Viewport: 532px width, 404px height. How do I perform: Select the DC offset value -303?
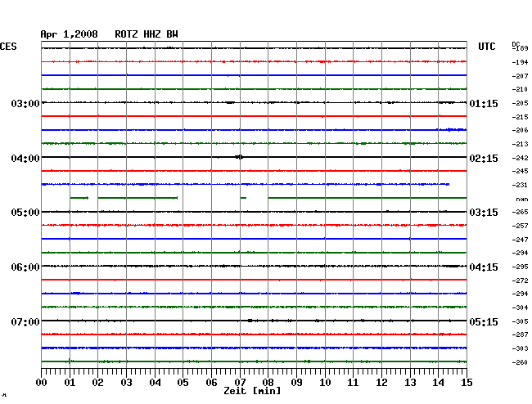(x=520, y=348)
